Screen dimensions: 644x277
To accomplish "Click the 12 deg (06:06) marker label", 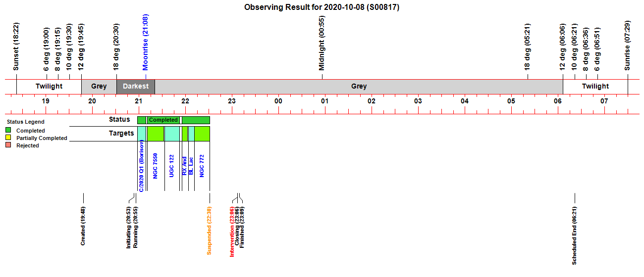I will [x=563, y=47].
